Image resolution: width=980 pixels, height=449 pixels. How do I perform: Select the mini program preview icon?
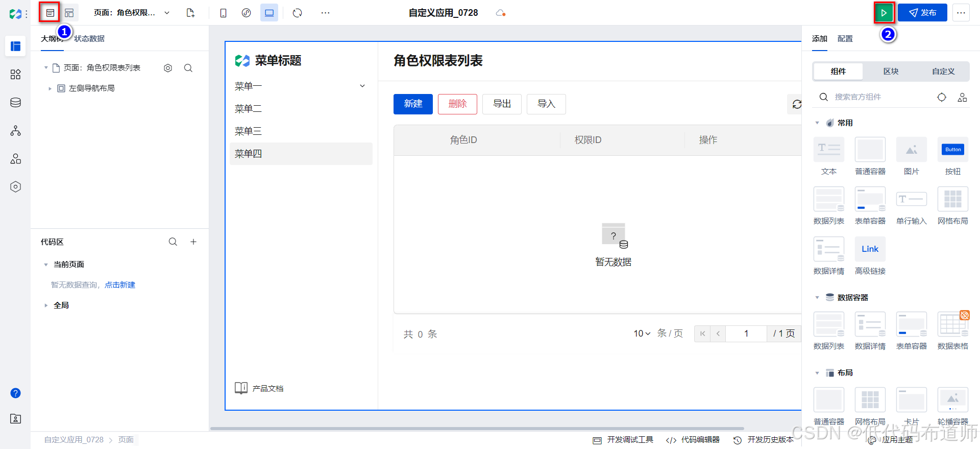click(x=246, y=13)
